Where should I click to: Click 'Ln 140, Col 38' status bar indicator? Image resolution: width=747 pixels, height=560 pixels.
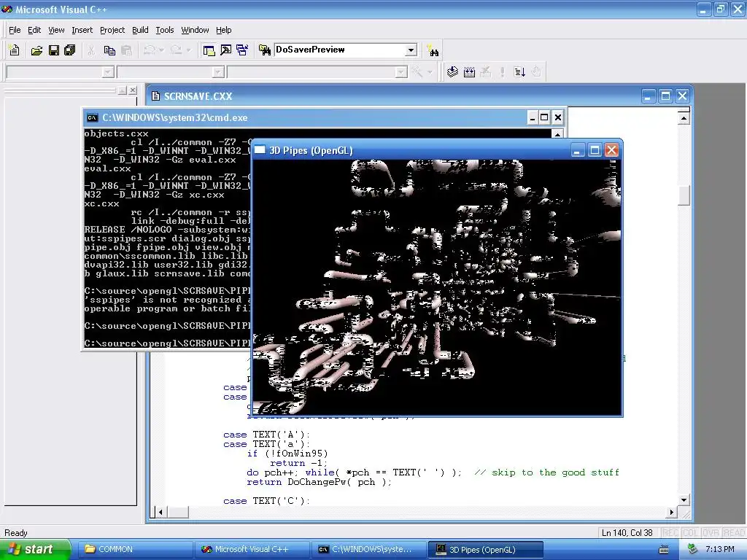tap(627, 532)
